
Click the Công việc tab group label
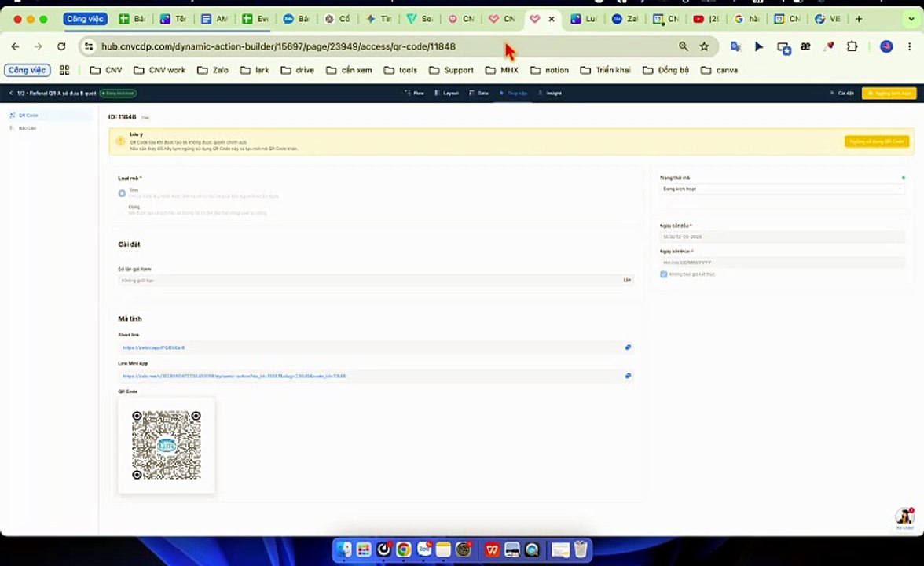[85, 19]
